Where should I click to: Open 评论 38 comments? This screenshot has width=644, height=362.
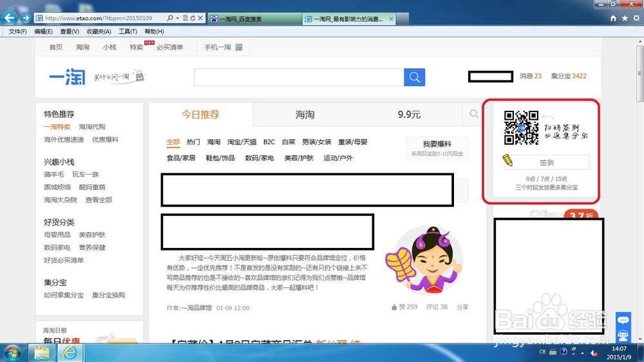coord(437,307)
